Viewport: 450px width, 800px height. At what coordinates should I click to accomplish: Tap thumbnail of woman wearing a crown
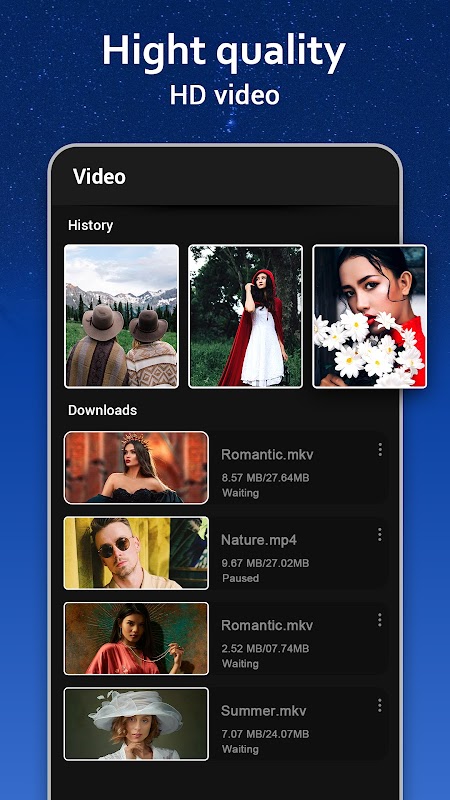pyautogui.click(x=136, y=468)
